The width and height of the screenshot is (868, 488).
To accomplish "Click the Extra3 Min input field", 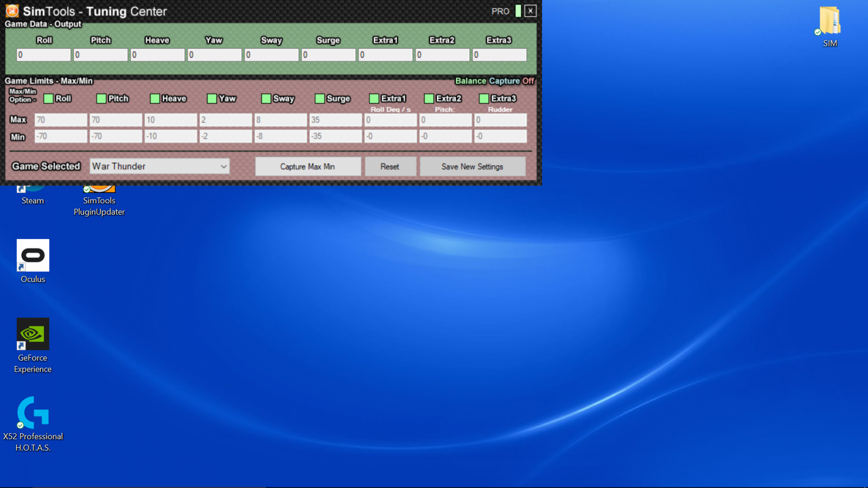I will [501, 136].
